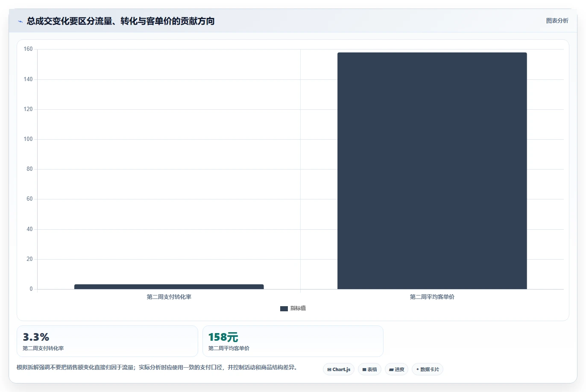Screen dimensions: 586x392
Task: Click the 图表分析 label at top right
Action: (557, 20)
